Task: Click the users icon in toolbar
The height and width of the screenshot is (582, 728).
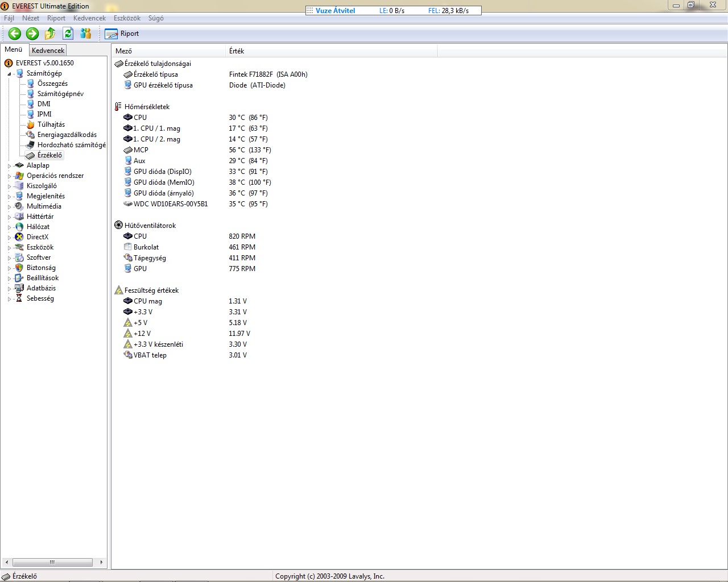Action: [x=86, y=34]
